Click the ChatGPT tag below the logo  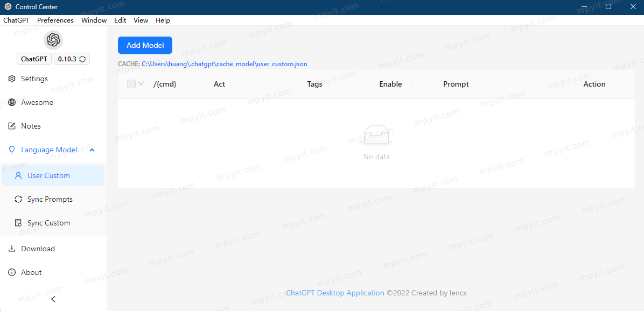click(34, 59)
